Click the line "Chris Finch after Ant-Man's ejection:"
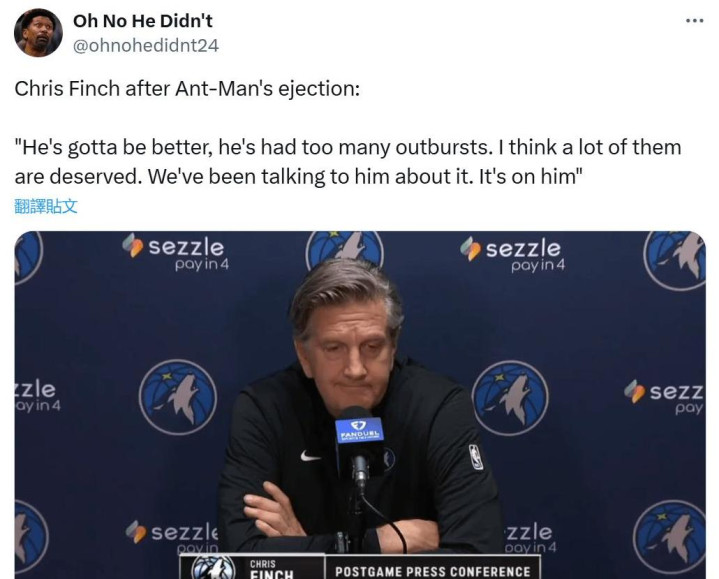Screen dimensions: 719x579 [187, 88]
